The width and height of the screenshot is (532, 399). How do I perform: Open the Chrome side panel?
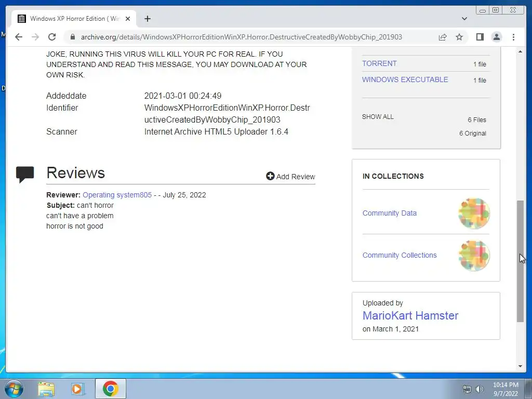(480, 37)
